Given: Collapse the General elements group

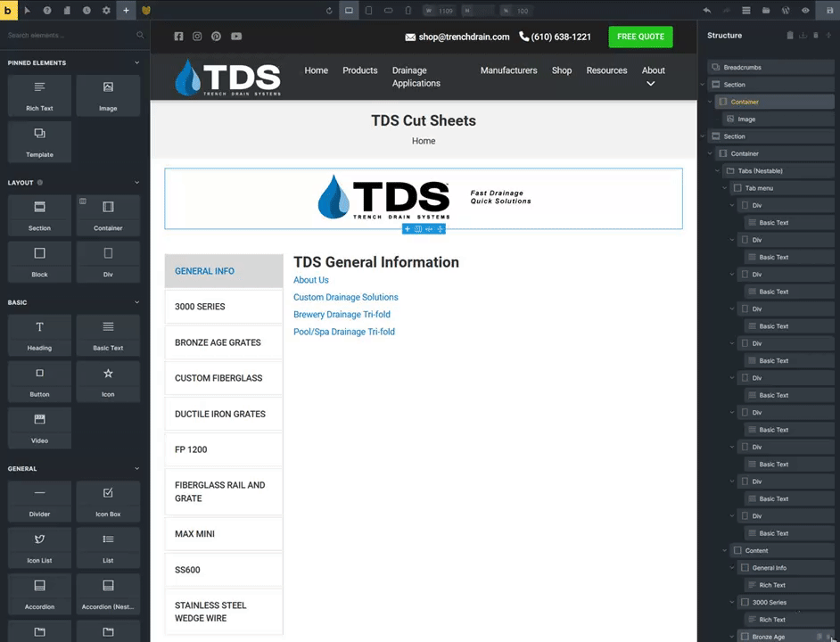Looking at the screenshot, I should click(136, 468).
